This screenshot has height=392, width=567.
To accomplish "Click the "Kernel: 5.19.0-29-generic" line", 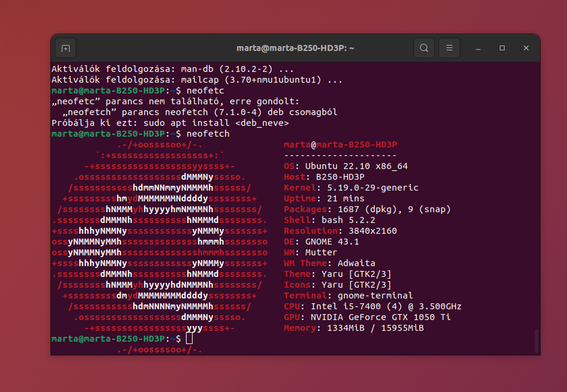I will [x=351, y=188].
